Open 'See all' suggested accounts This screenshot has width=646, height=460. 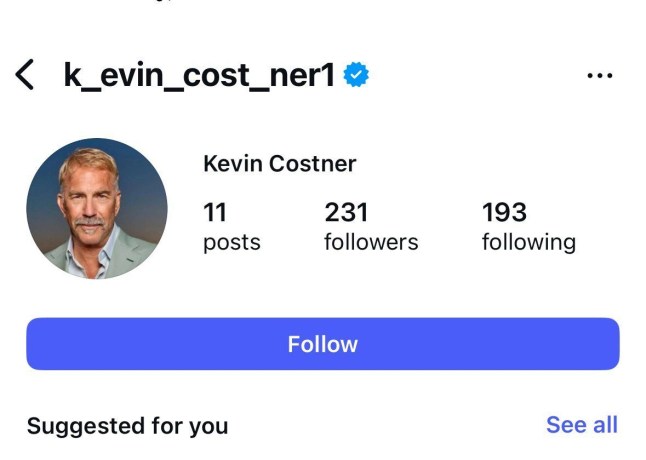[581, 425]
